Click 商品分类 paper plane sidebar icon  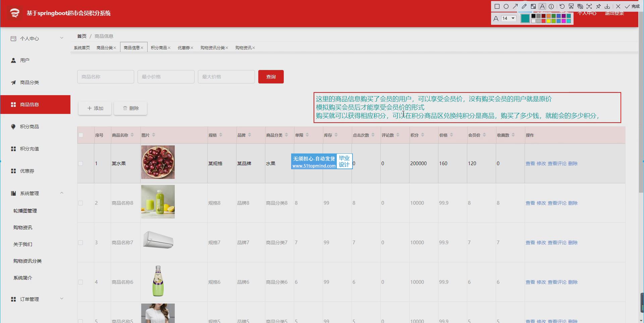tap(13, 82)
